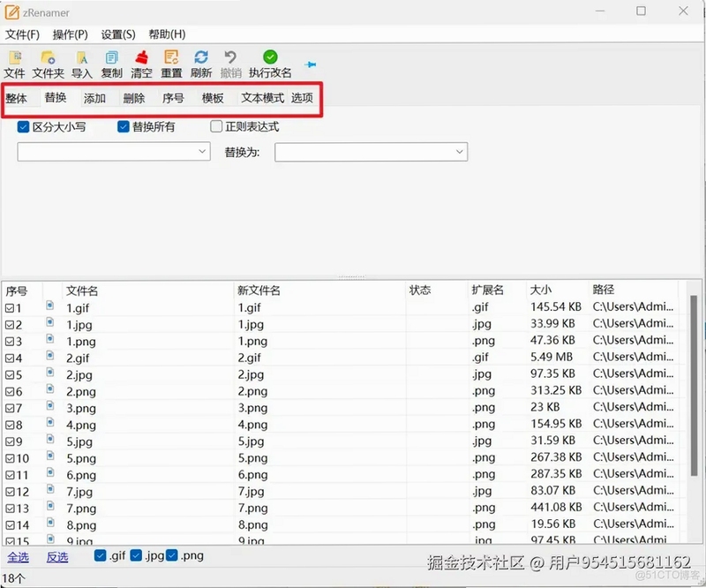The image size is (706, 588).
Task: Click the 清空 (clear list) toolbar icon
Action: [142, 57]
